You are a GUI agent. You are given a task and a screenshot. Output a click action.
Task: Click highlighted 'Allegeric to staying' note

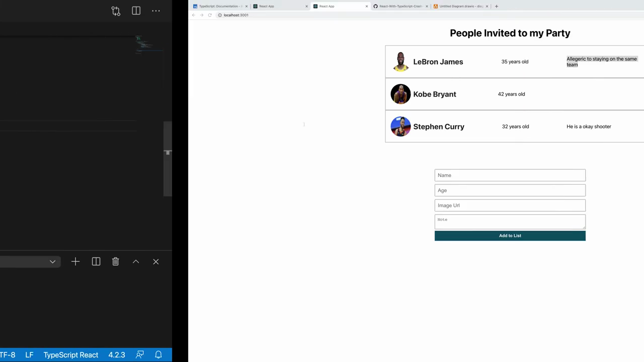[602, 62]
